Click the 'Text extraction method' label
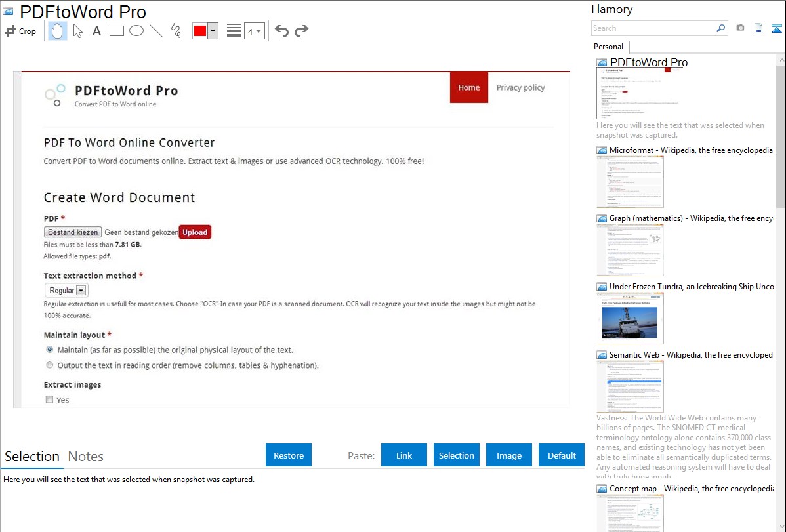This screenshot has height=532, width=786. (90, 276)
